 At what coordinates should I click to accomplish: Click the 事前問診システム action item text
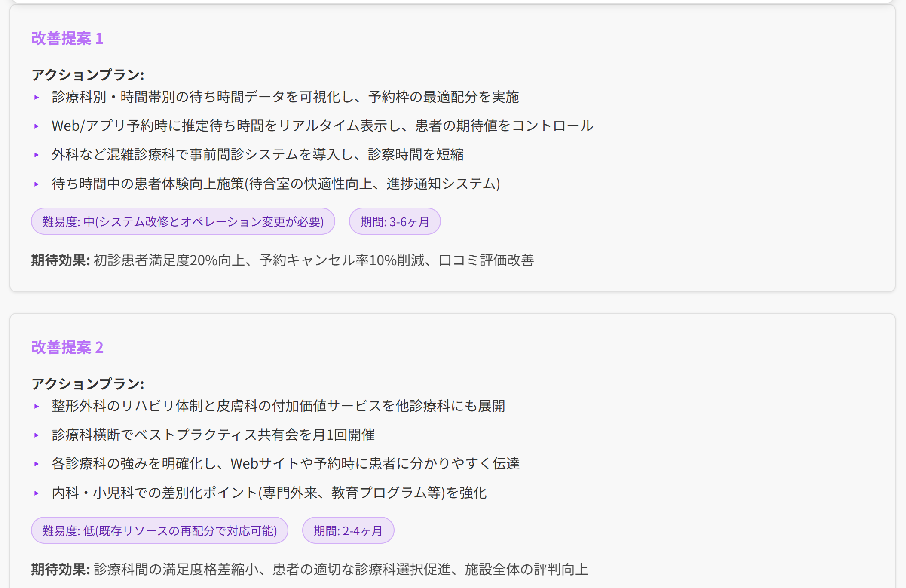257,155
